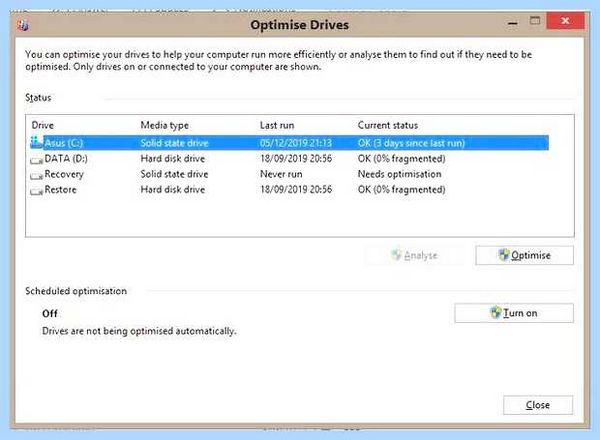Click 'Needs optimisation' status for Recovery

pos(399,174)
